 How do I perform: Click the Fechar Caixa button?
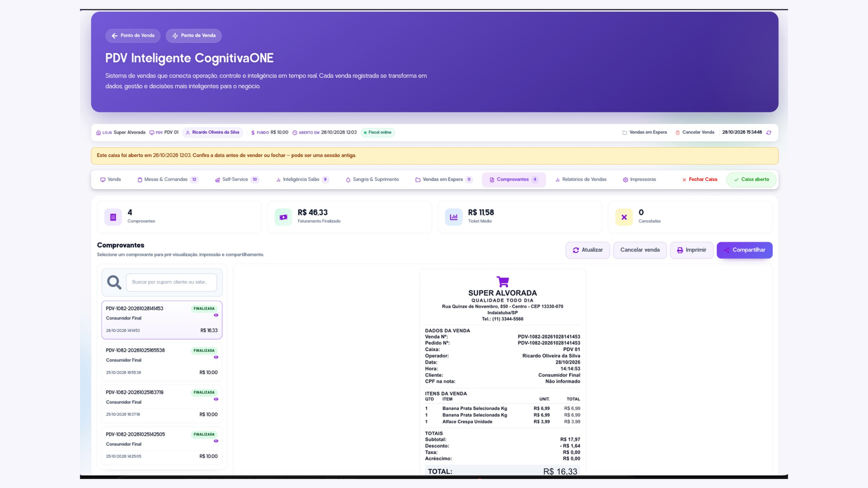tap(699, 179)
